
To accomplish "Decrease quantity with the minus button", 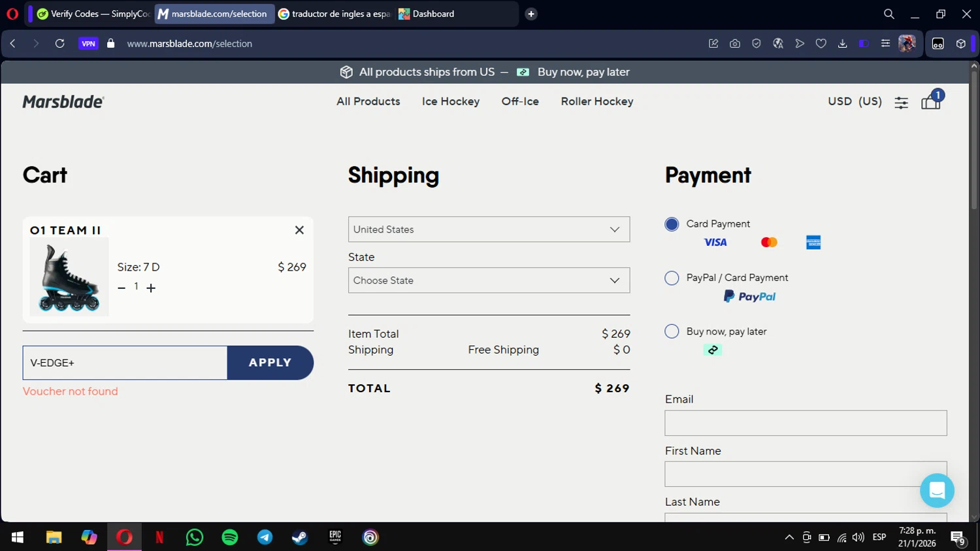I will coord(122,288).
